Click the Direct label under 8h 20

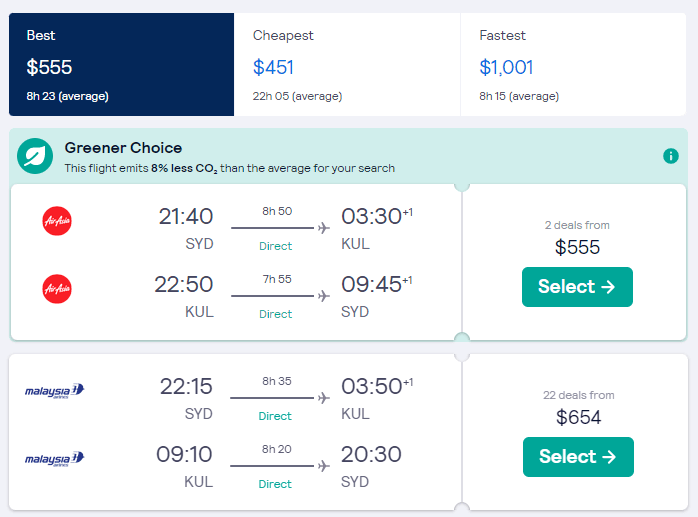coord(276,484)
